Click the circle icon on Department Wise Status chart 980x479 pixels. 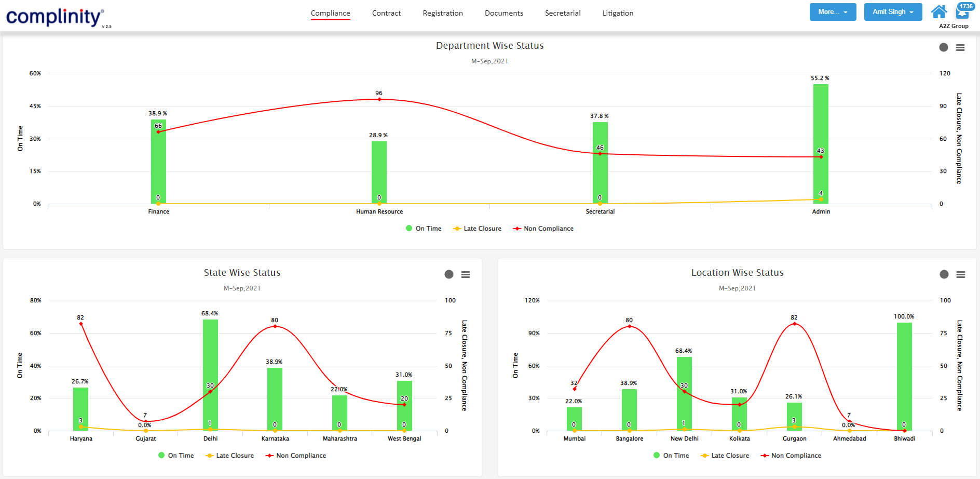(x=944, y=47)
